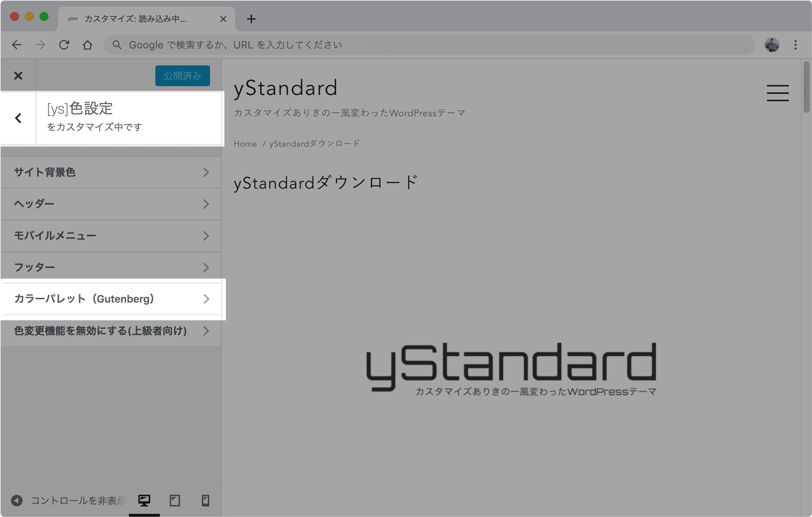Open the ヘッダー color section

111,204
